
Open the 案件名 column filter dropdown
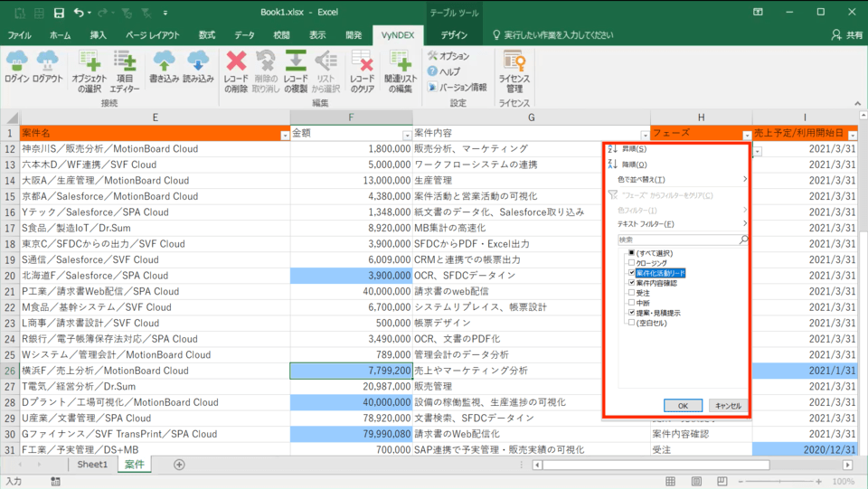pyautogui.click(x=285, y=134)
